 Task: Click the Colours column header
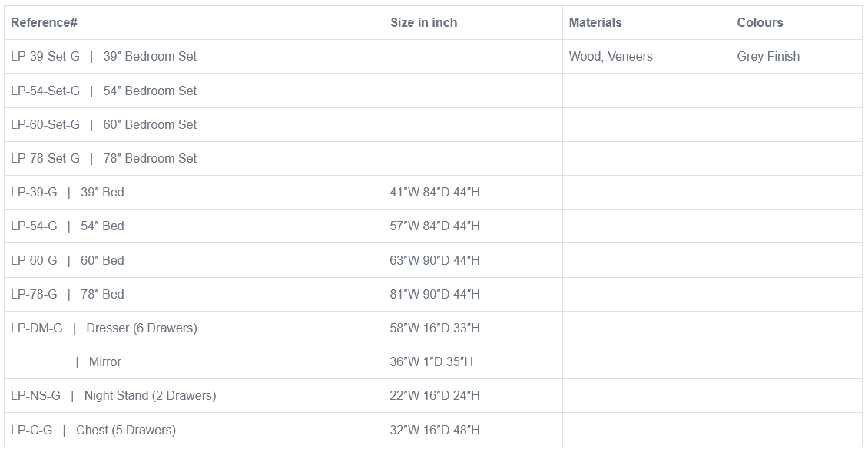[760, 23]
